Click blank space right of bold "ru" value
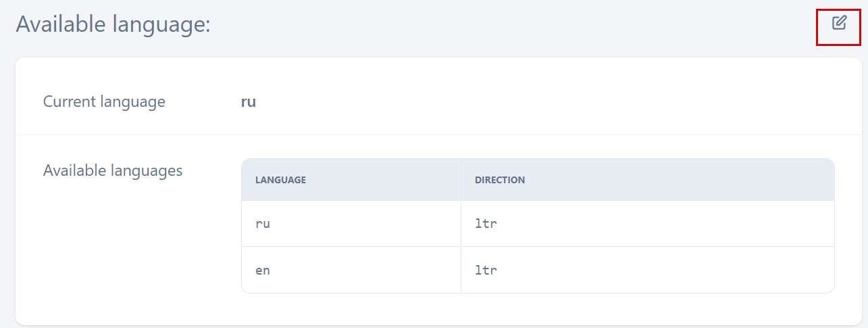Viewport: 868px width, 328px height. [x=540, y=102]
